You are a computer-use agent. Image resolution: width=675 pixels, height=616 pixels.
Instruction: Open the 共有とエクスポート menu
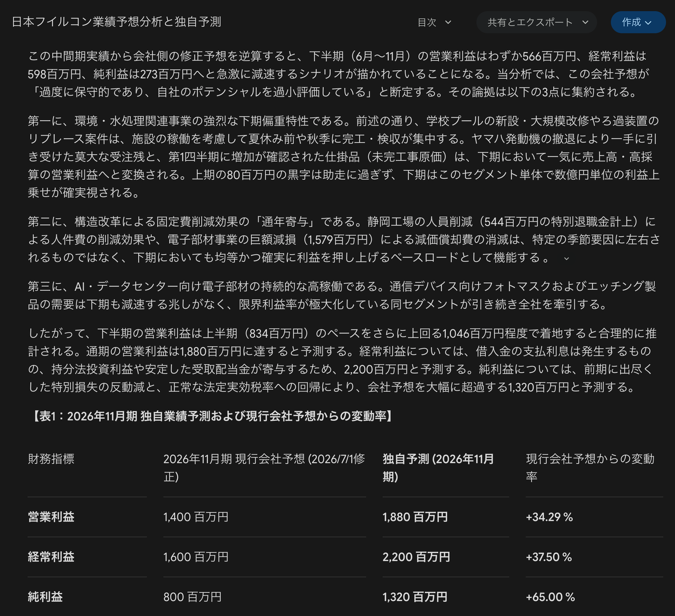[537, 22]
